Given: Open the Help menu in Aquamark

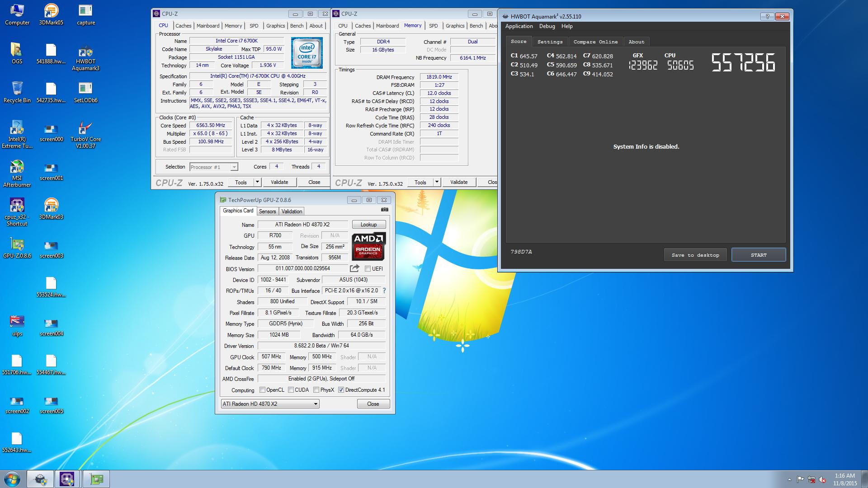Looking at the screenshot, I should (567, 26).
